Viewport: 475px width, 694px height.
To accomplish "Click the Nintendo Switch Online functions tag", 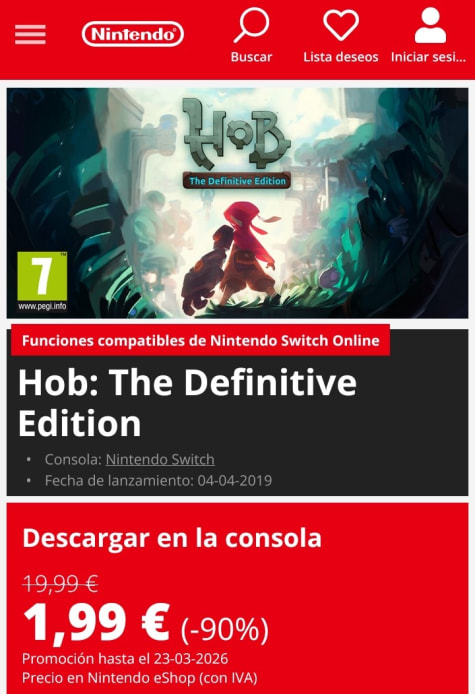I will (x=201, y=340).
